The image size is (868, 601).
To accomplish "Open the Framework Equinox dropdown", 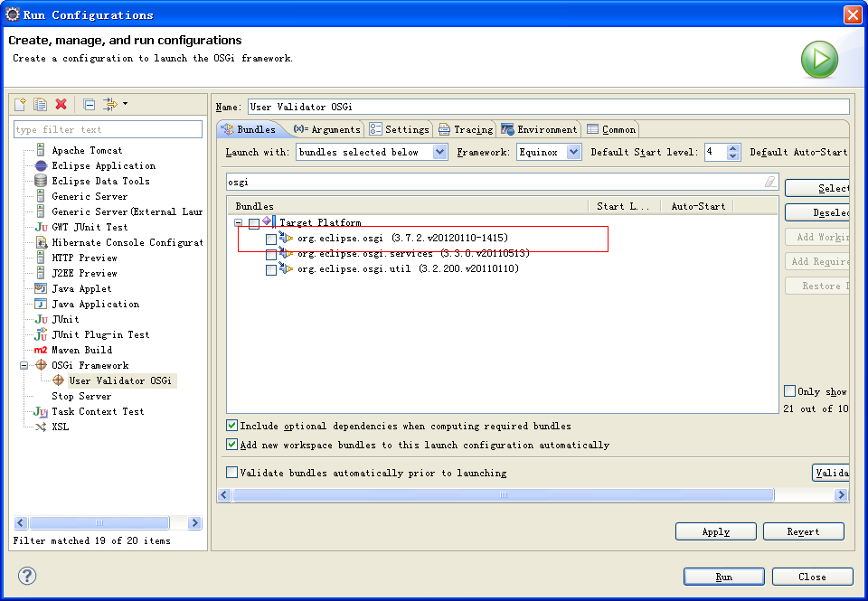I will [x=574, y=152].
